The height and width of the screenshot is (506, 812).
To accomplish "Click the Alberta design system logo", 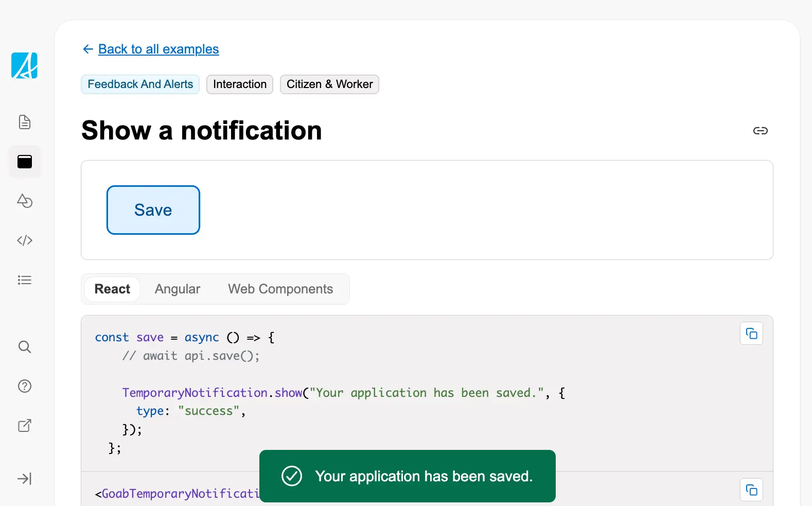I will tap(24, 66).
